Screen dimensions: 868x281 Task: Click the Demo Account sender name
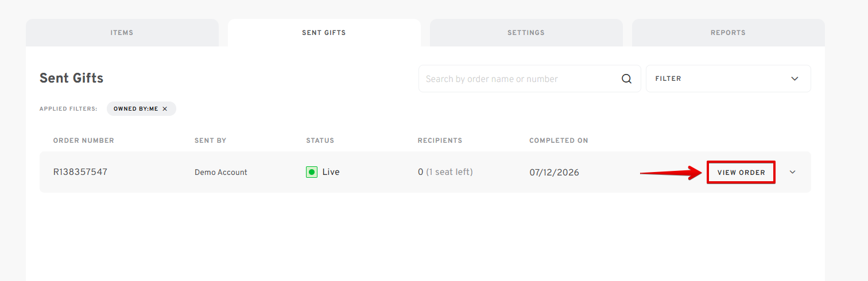click(x=221, y=173)
